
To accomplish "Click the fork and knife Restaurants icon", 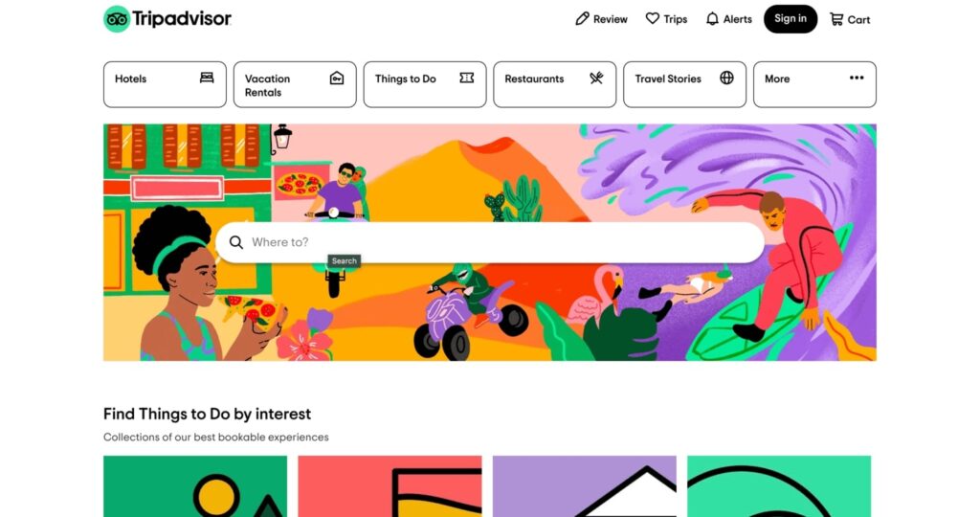I will click(596, 78).
